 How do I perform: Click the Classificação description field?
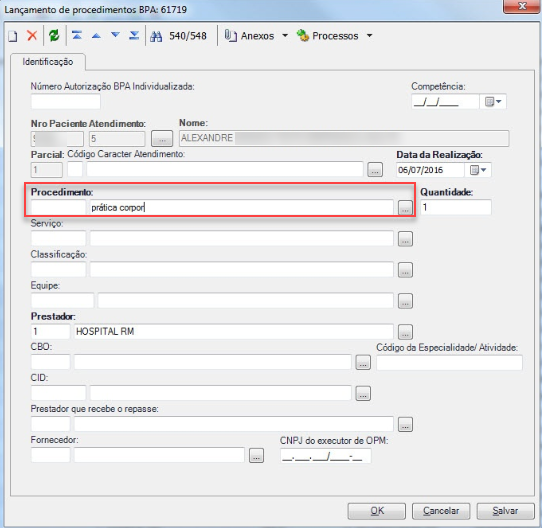pos(242,269)
